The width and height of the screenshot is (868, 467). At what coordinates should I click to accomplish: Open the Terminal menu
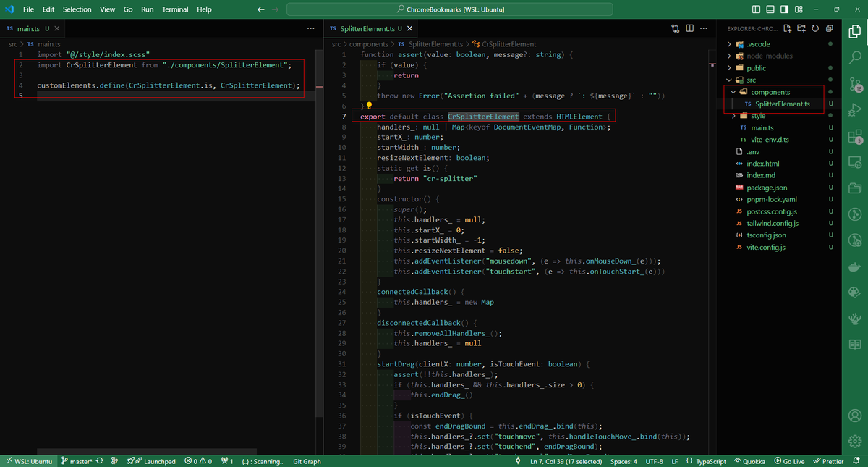174,9
